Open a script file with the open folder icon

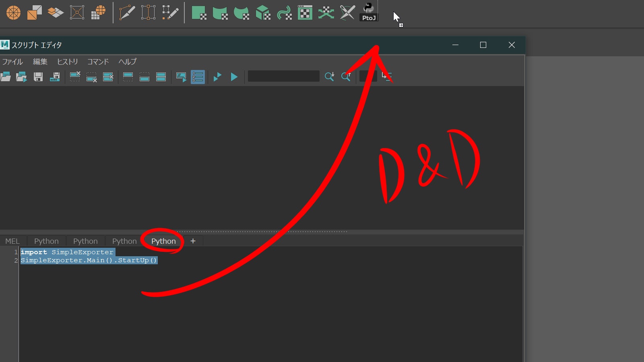[6, 76]
